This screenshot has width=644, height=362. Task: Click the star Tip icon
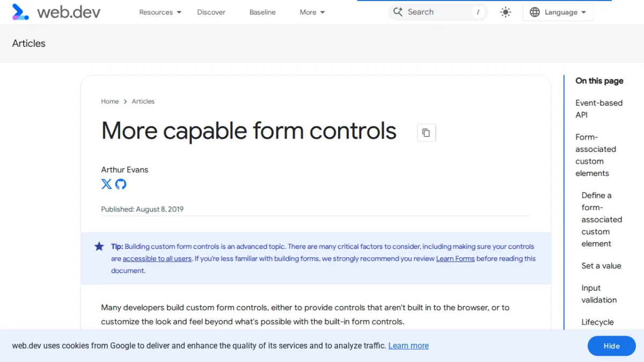click(x=99, y=246)
